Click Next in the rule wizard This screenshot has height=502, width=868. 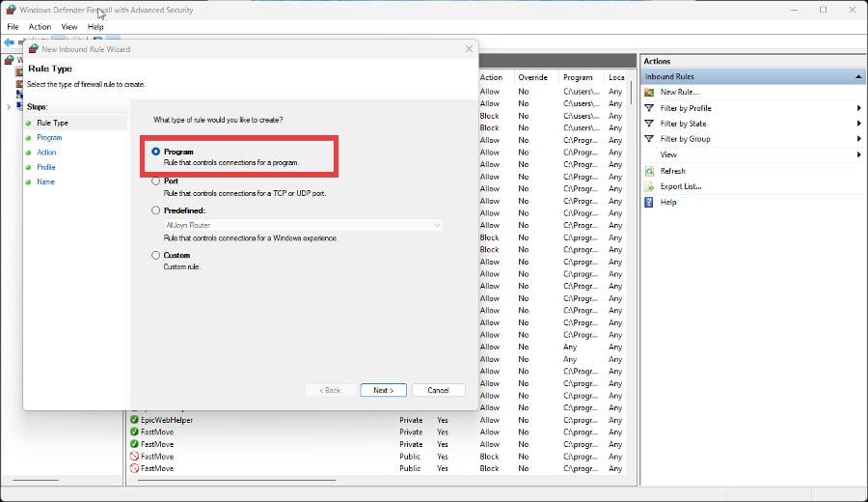coord(383,390)
